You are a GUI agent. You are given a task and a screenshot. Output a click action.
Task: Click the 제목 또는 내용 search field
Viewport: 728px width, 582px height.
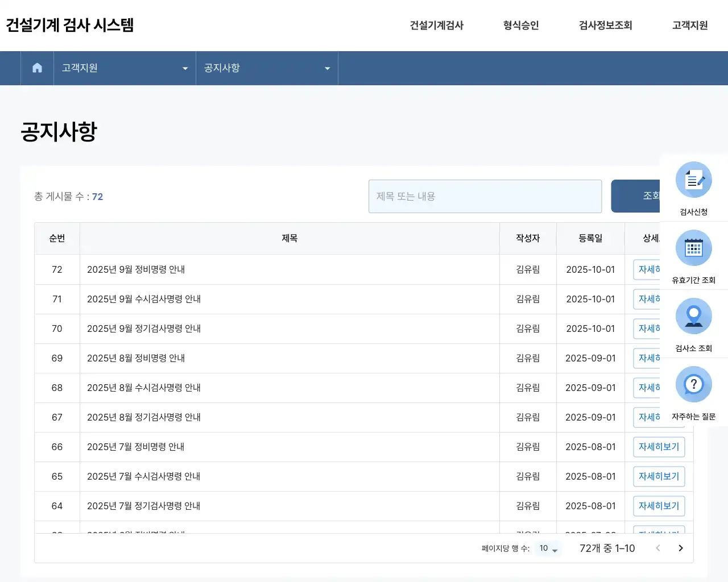point(485,196)
